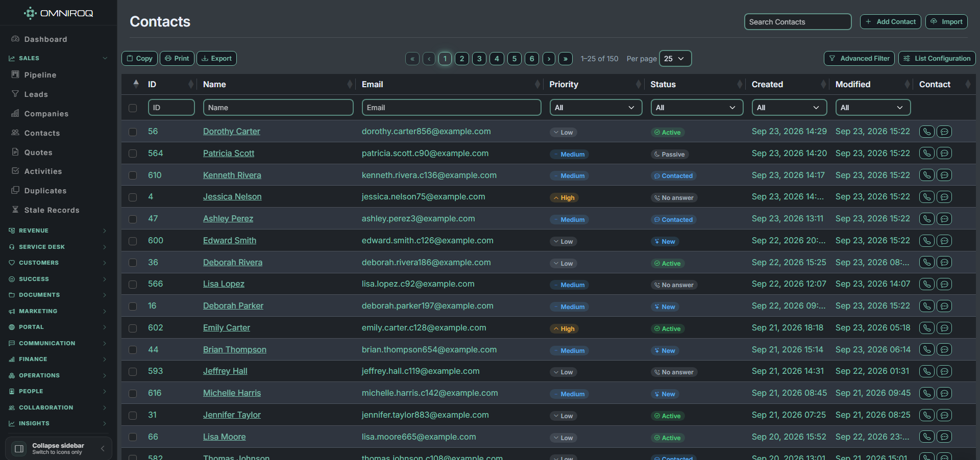This screenshot has height=460, width=980.
Task: Go to the next page arrow
Action: [549, 59]
